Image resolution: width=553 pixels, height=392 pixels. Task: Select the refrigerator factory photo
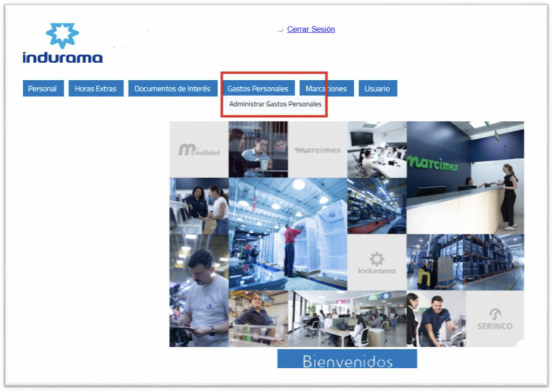[x=287, y=233]
